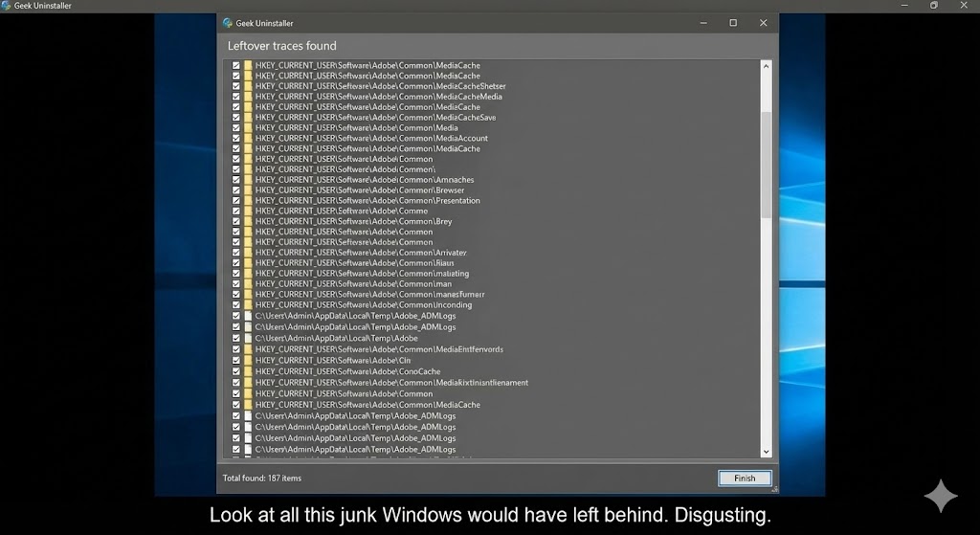980x535 pixels.
Task: Click the file icon next to Temp\Adobe path
Action: click(248, 338)
